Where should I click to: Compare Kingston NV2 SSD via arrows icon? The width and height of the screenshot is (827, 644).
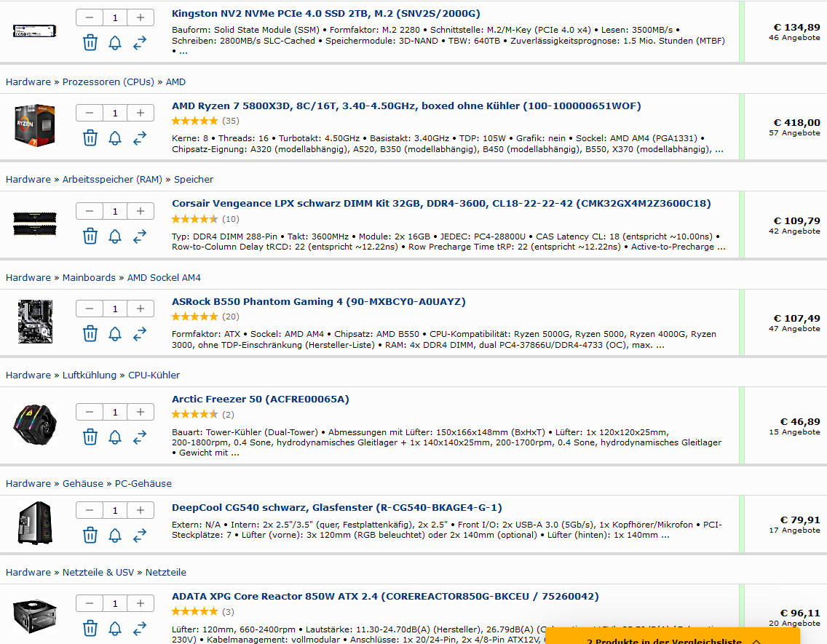(140, 43)
